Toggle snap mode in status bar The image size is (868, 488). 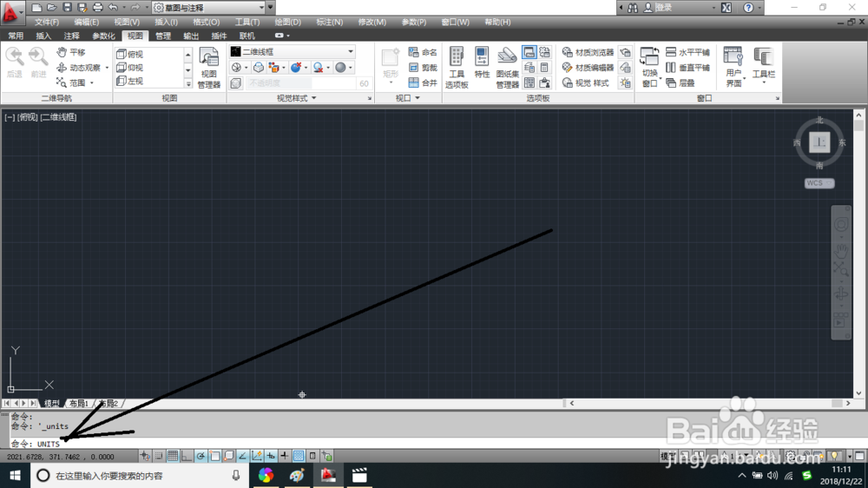[x=159, y=456]
